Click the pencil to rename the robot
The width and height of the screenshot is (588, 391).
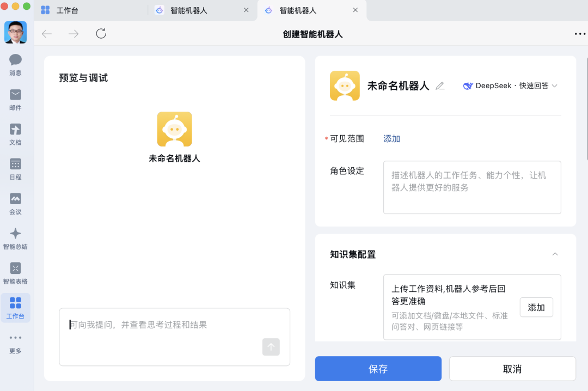440,85
